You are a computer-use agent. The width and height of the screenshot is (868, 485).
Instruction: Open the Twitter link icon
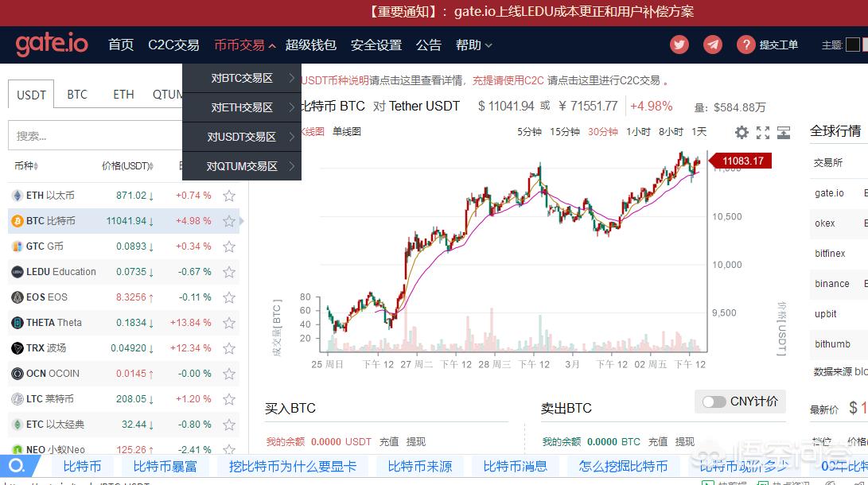pyautogui.click(x=679, y=45)
